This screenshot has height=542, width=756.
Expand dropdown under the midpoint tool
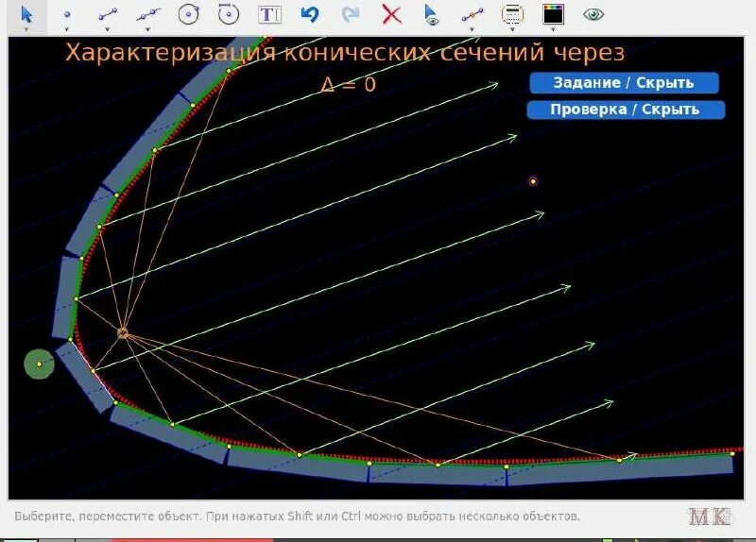coord(472,30)
